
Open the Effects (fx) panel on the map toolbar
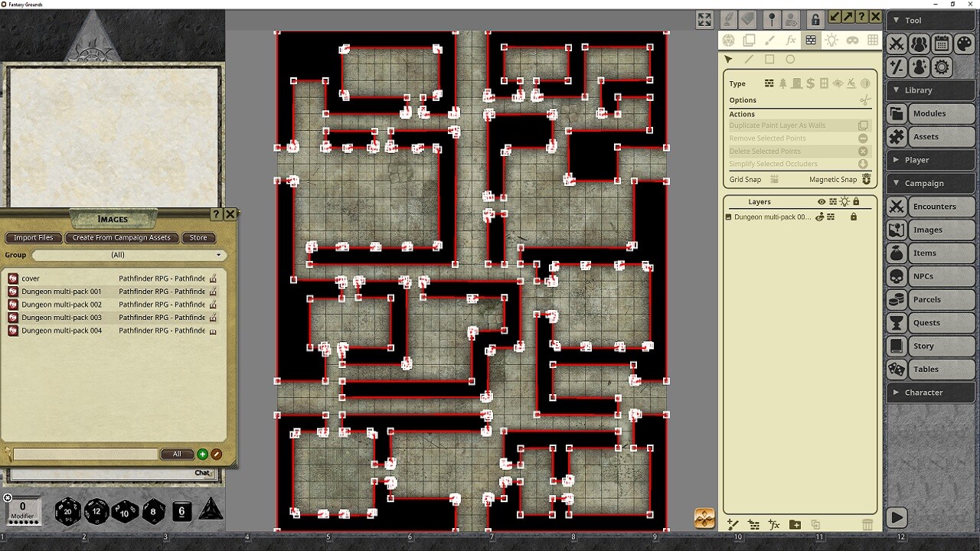(x=792, y=41)
